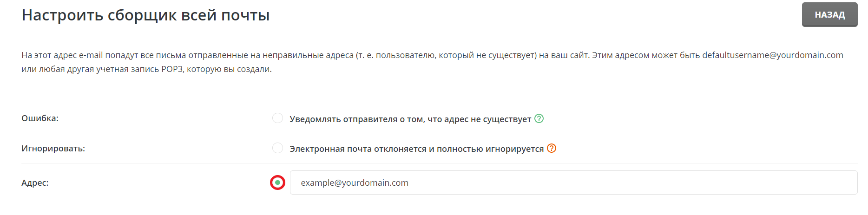
Task: Click the 'Адрес:' row label
Action: (35, 183)
